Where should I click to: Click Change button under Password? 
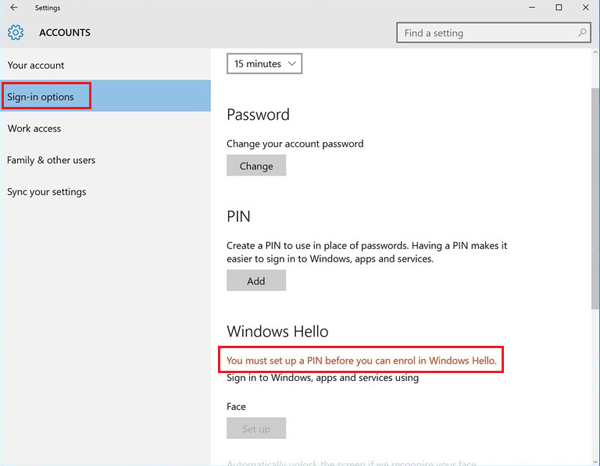coord(256,166)
